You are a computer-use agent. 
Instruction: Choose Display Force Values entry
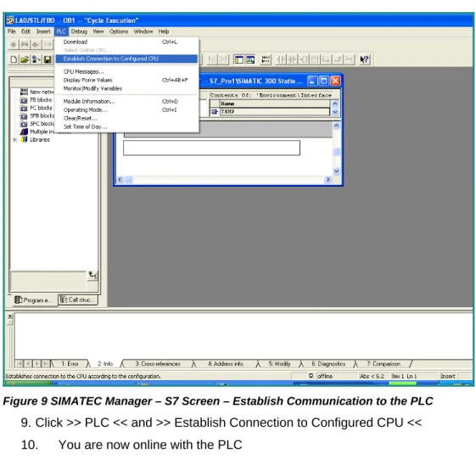coord(126,80)
